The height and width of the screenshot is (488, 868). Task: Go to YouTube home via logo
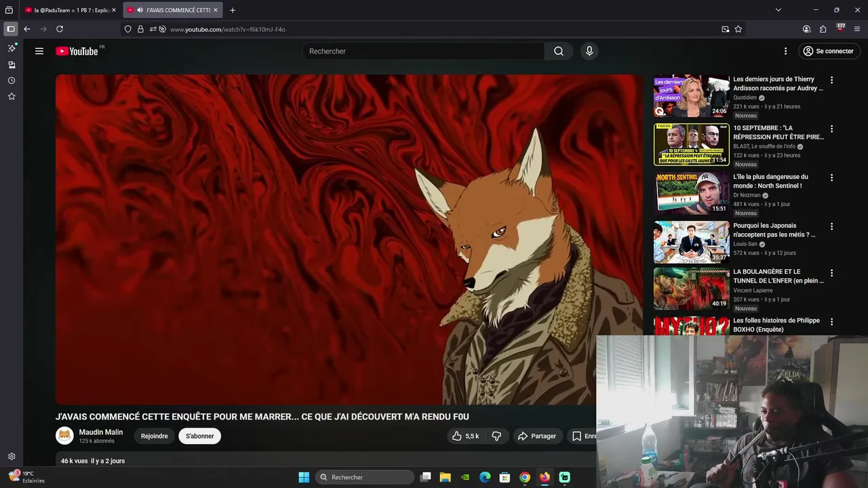point(77,51)
